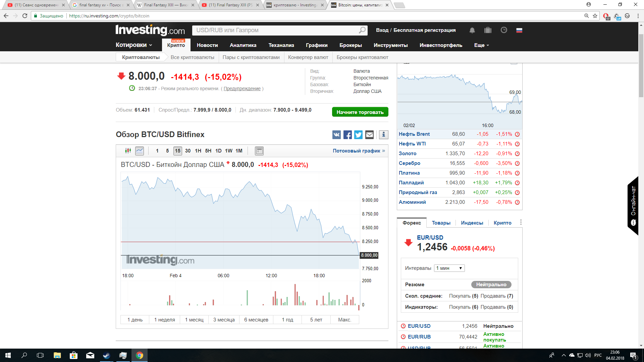Open Windows Start menu
Screen dimensions: 644x362
coord(8,355)
